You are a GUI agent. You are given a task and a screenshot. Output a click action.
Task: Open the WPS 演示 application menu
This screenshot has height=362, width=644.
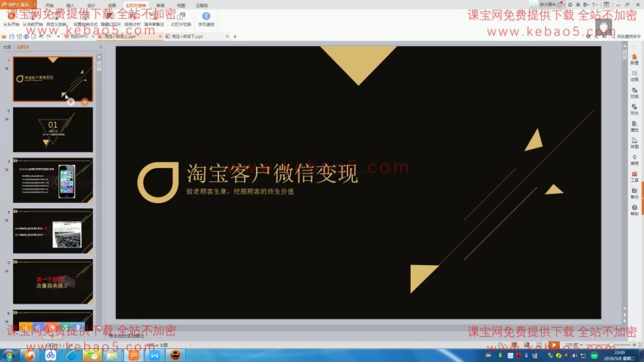click(x=18, y=5)
